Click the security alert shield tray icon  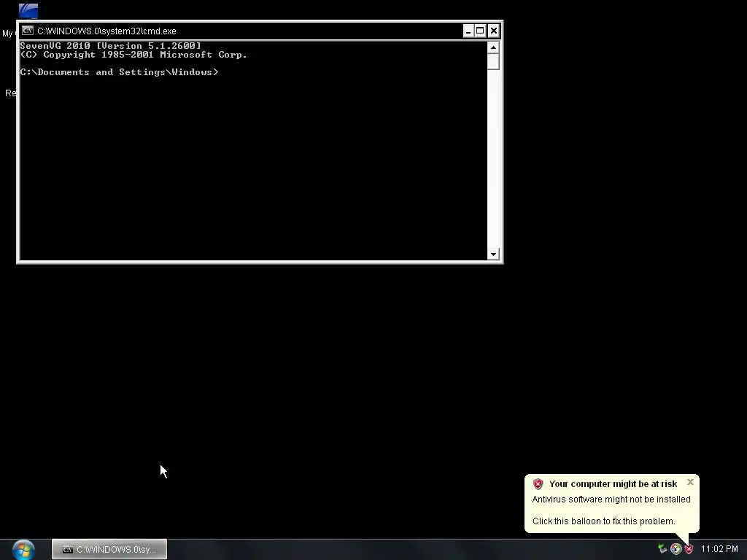point(689,549)
